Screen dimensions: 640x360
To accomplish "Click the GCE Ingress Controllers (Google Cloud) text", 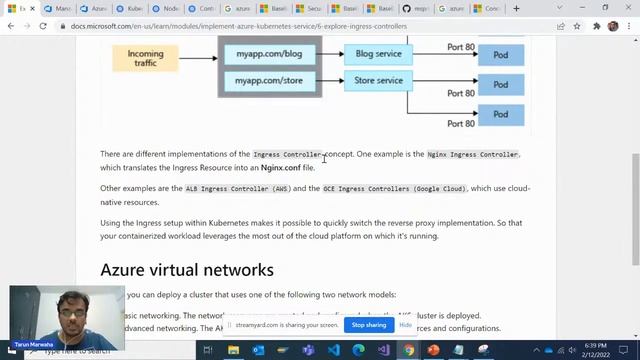I will [394, 189].
